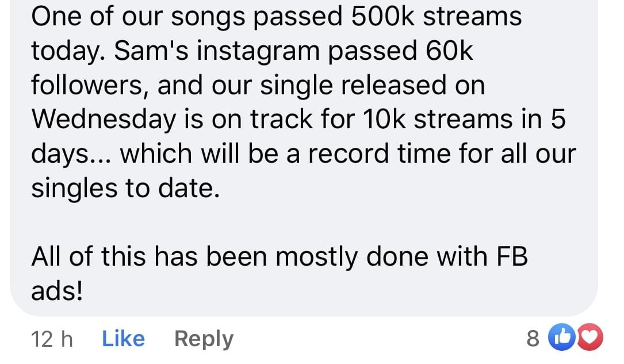Click the word "Wednesday" in comment
Viewport: 624px width, 364px height.
point(104,120)
